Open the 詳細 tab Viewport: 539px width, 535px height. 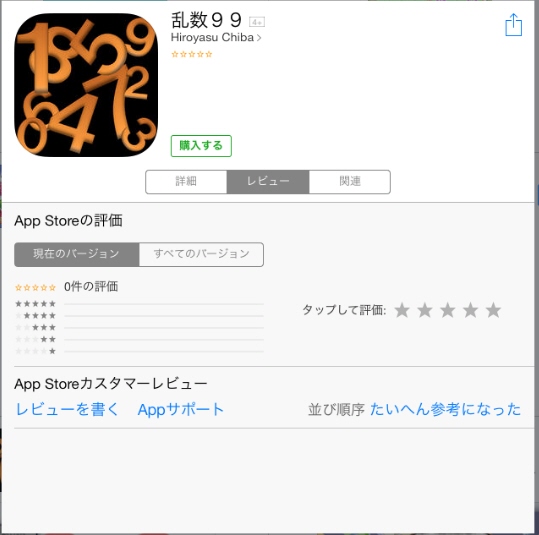pos(186,182)
